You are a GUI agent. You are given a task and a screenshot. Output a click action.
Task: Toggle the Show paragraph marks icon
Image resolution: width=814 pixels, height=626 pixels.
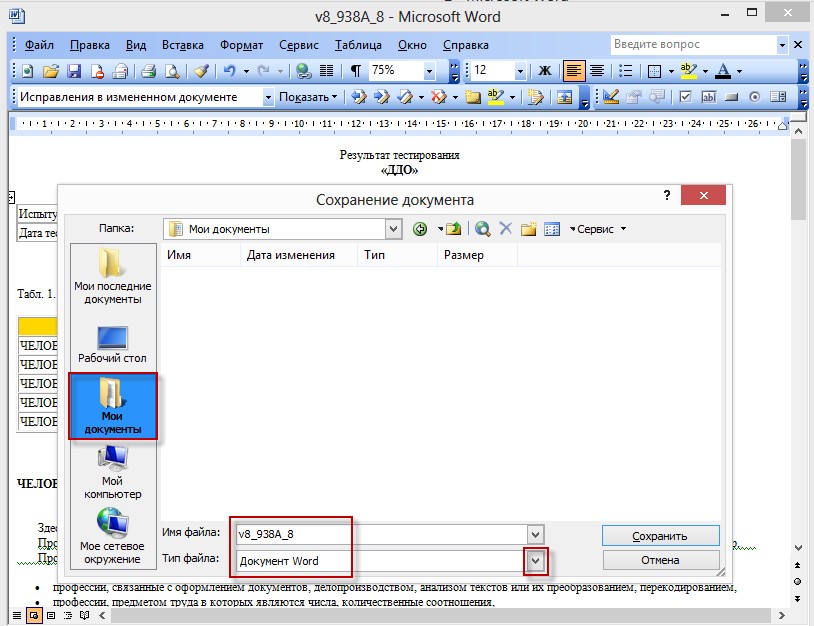[x=356, y=71]
